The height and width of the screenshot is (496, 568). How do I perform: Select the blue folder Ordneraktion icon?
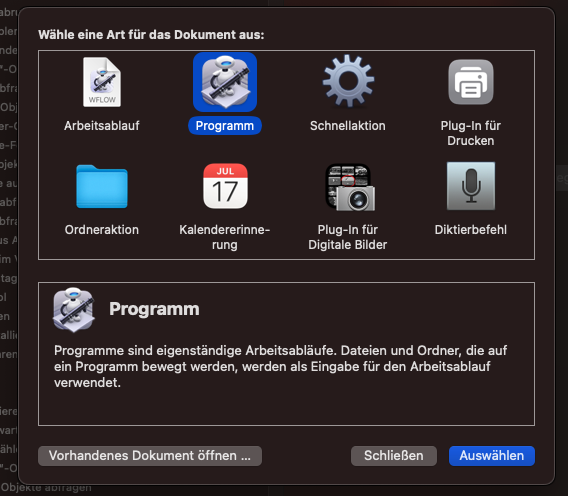[x=102, y=186]
